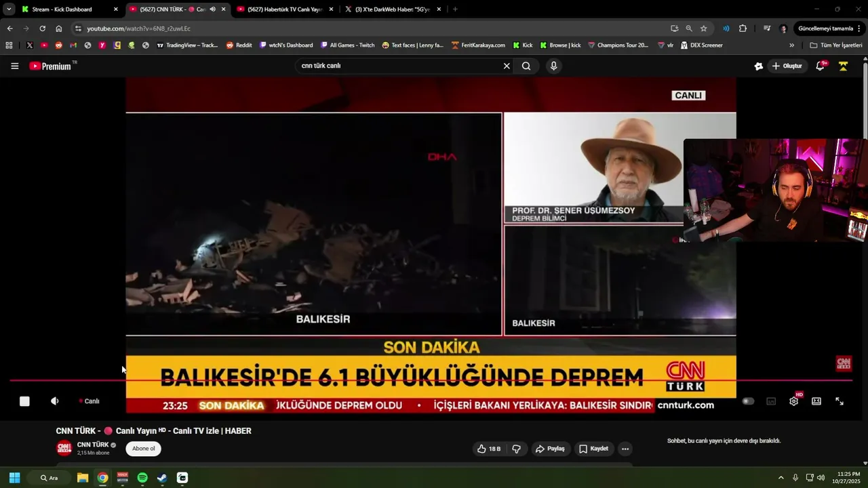Image resolution: width=868 pixels, height=488 pixels.
Task: Open Tüm Yer İşaretleri folder
Action: 836,45
